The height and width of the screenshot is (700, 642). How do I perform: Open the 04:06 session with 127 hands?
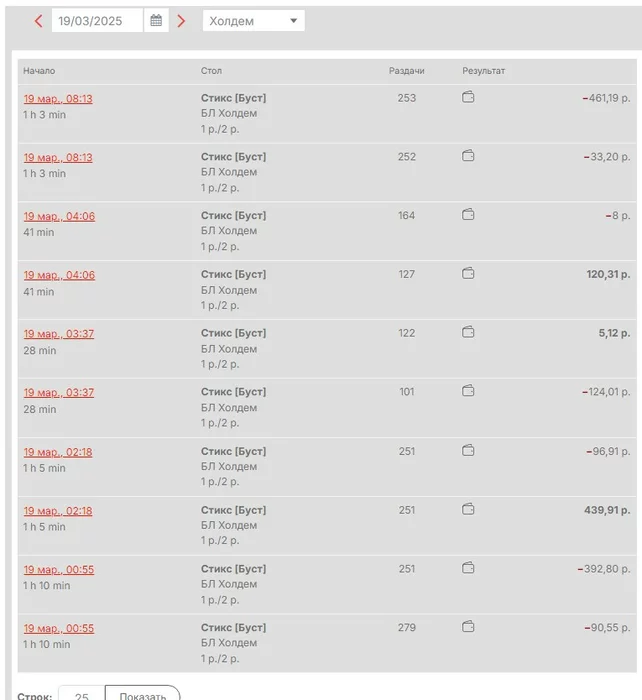click(59, 275)
